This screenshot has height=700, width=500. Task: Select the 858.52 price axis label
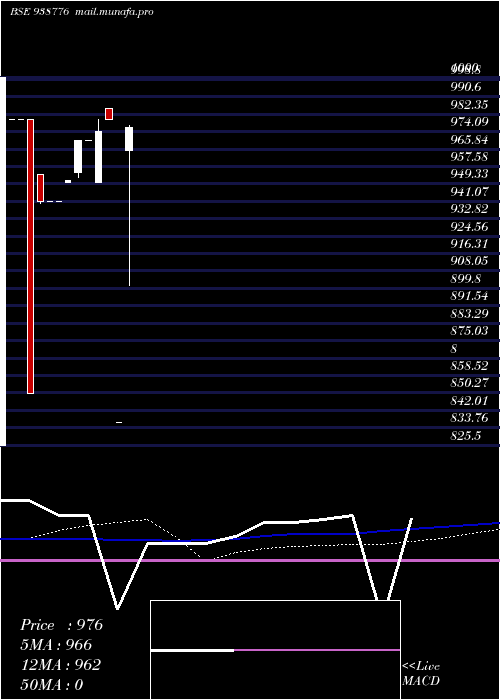click(x=469, y=366)
